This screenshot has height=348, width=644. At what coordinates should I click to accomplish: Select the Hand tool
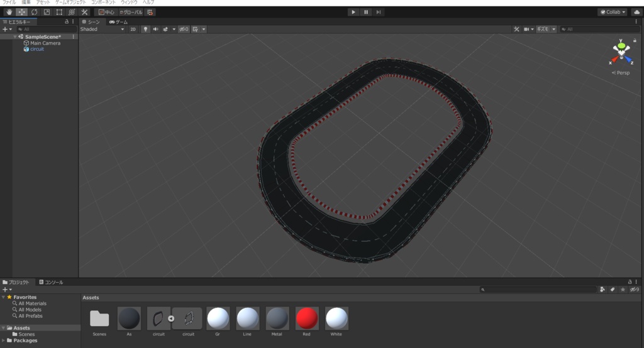[9, 12]
